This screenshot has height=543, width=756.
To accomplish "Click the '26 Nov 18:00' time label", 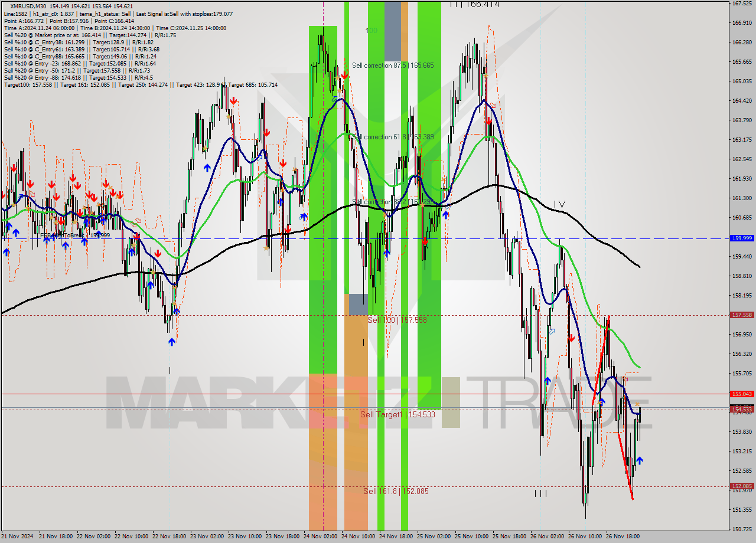I will (623, 537).
